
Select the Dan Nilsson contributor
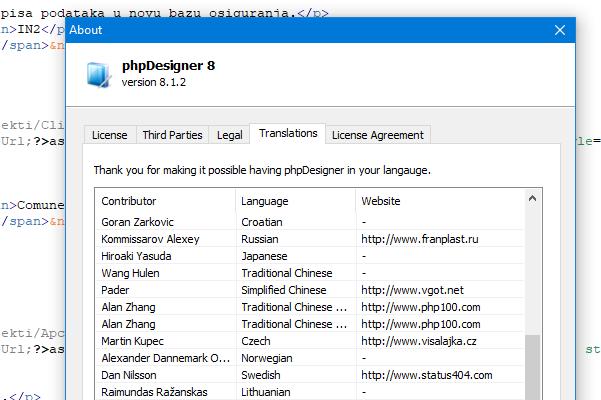pos(129,375)
